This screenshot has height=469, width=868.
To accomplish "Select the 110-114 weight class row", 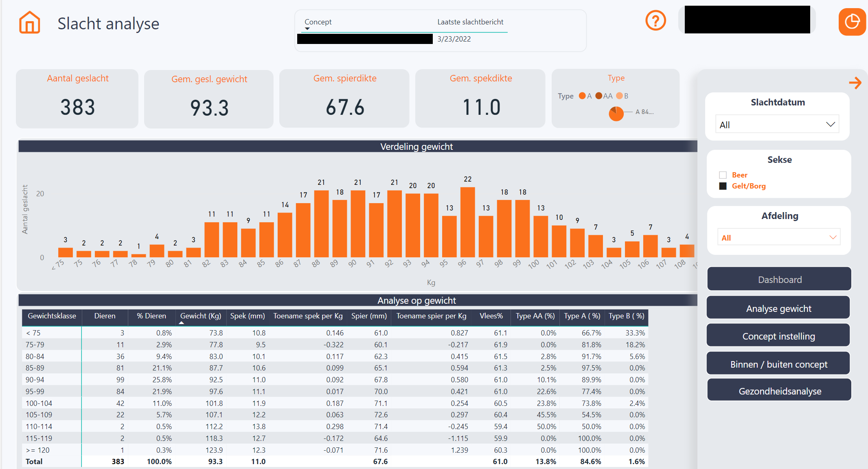I will click(x=335, y=426).
